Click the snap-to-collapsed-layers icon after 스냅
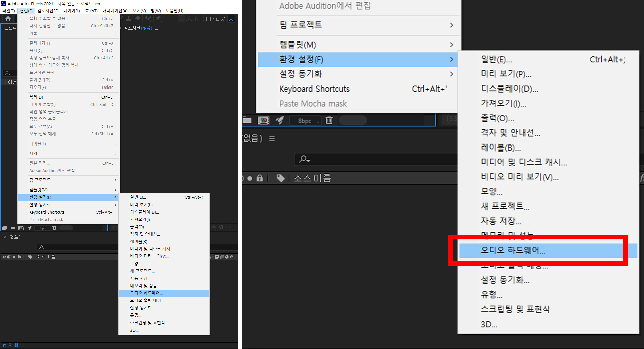Image resolution: width=644 pixels, height=349 pixels. (223, 19)
